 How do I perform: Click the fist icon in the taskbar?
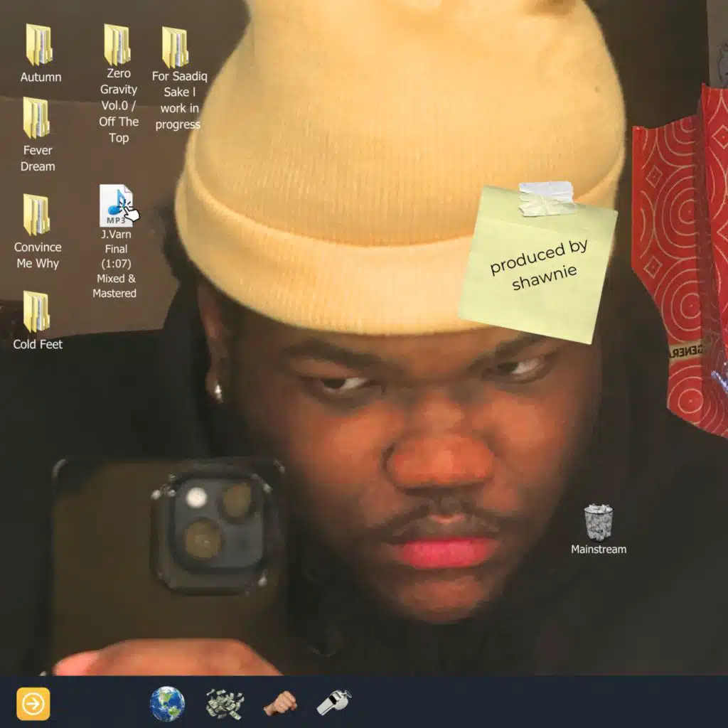coord(280,704)
